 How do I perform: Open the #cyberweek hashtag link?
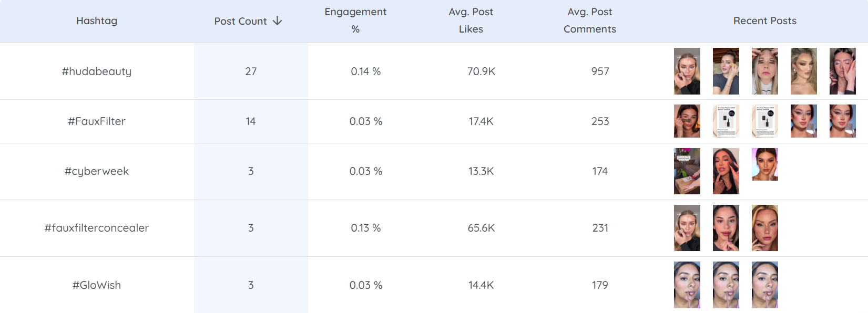(x=97, y=171)
